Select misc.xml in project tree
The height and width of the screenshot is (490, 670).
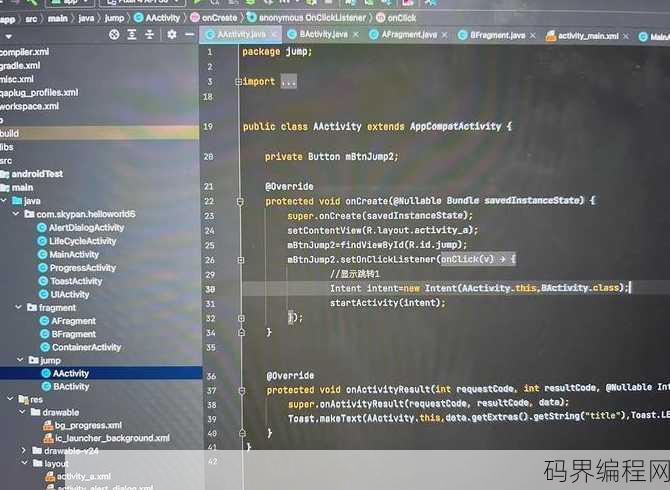coord(17,79)
